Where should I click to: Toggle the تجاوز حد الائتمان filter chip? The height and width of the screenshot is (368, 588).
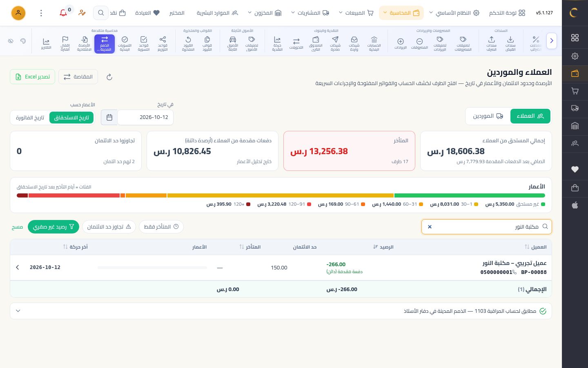(x=109, y=227)
